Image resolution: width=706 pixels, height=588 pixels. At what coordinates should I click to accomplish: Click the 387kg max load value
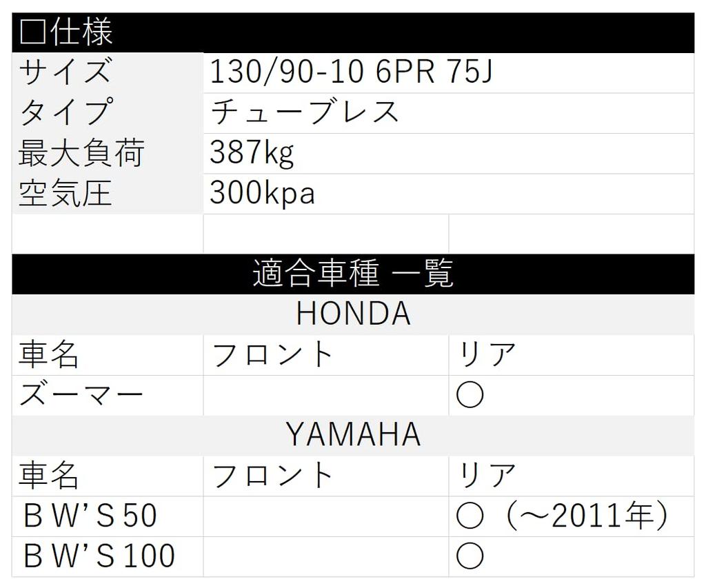[252, 153]
